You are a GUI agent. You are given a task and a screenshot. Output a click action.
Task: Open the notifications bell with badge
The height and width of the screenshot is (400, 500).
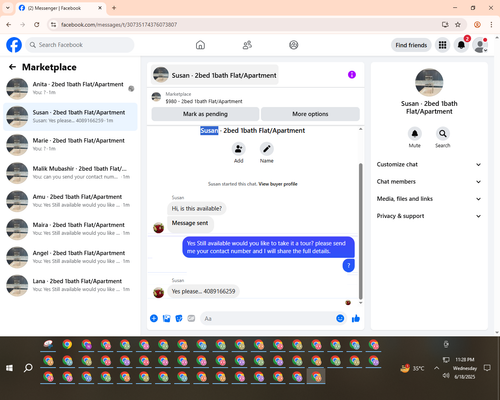(x=461, y=45)
